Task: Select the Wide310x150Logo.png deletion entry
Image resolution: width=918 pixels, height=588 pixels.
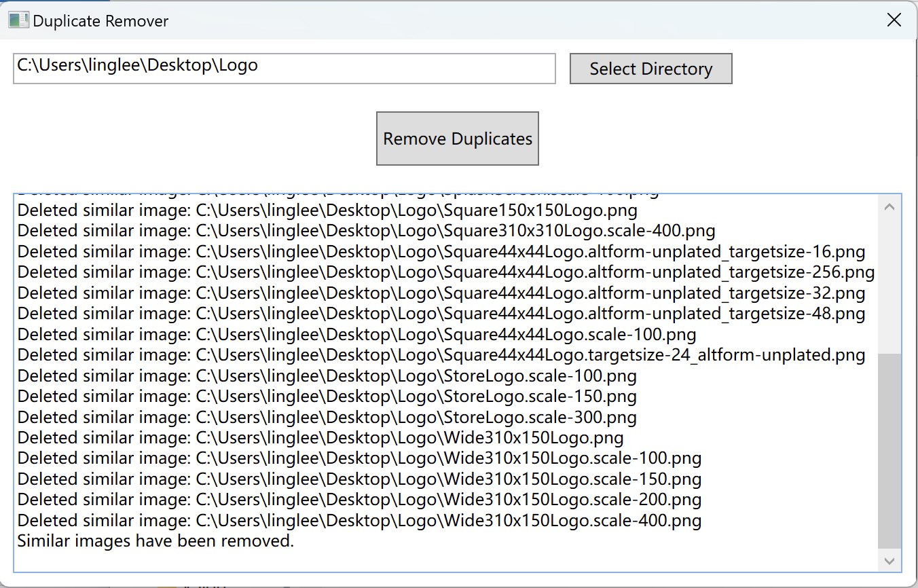Action: 320,437
